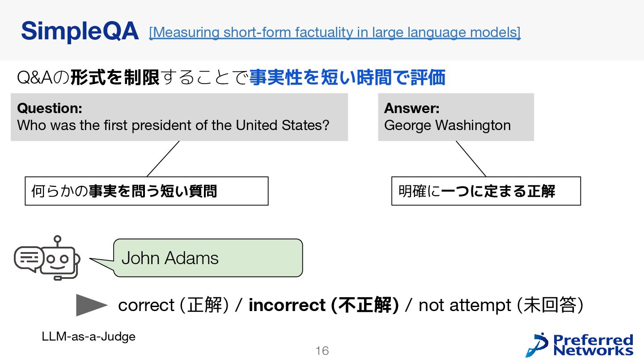Open the Measuring short-form factuality paper link
Viewport: 644px width, 362px height.
click(x=335, y=33)
